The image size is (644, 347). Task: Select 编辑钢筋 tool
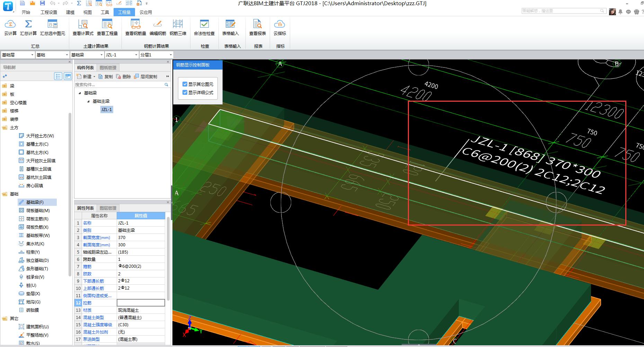(x=158, y=28)
